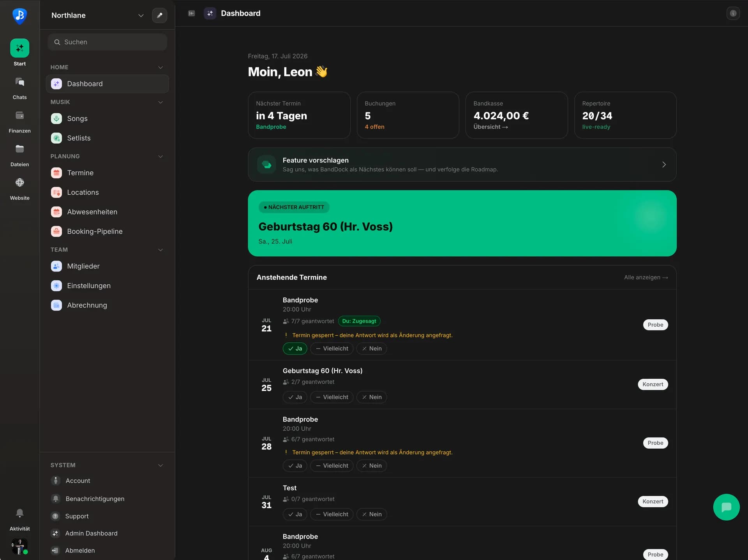Viewport: 748px width, 560px height.
Task: Collapse the PLANUNG sidebar section
Action: tap(160, 157)
